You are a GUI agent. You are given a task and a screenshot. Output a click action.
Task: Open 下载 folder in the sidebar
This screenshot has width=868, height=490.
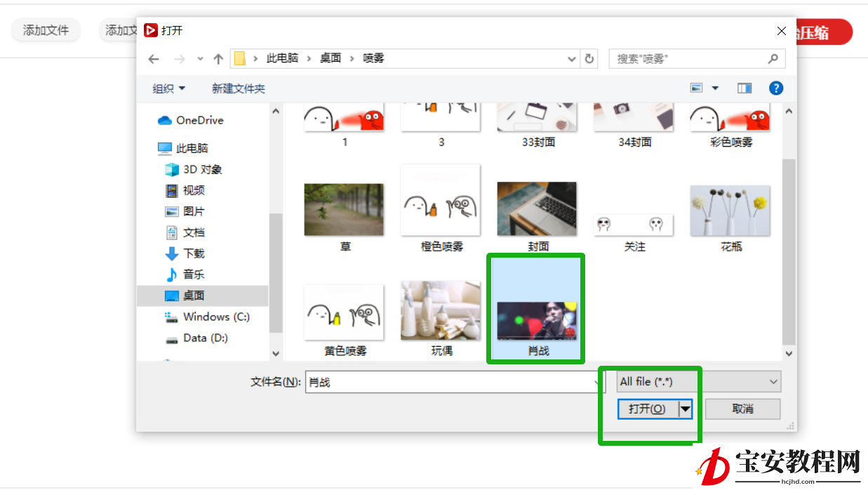(x=185, y=253)
